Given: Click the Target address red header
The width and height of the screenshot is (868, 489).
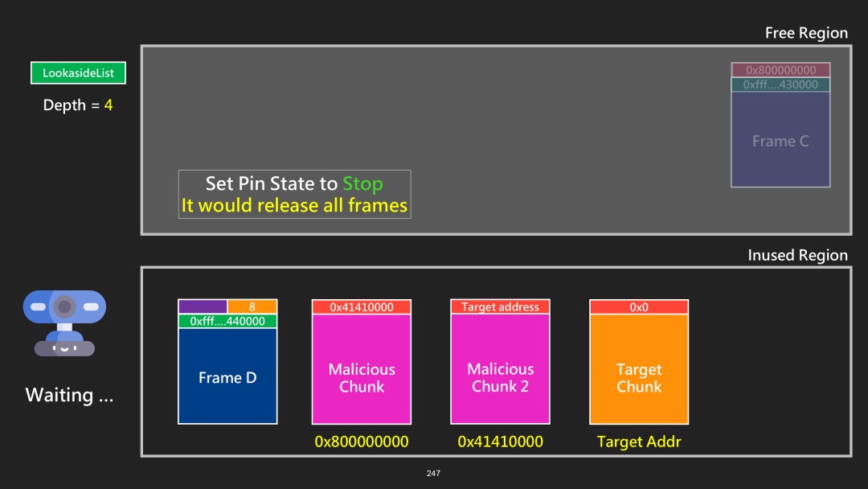Looking at the screenshot, I should [500, 306].
